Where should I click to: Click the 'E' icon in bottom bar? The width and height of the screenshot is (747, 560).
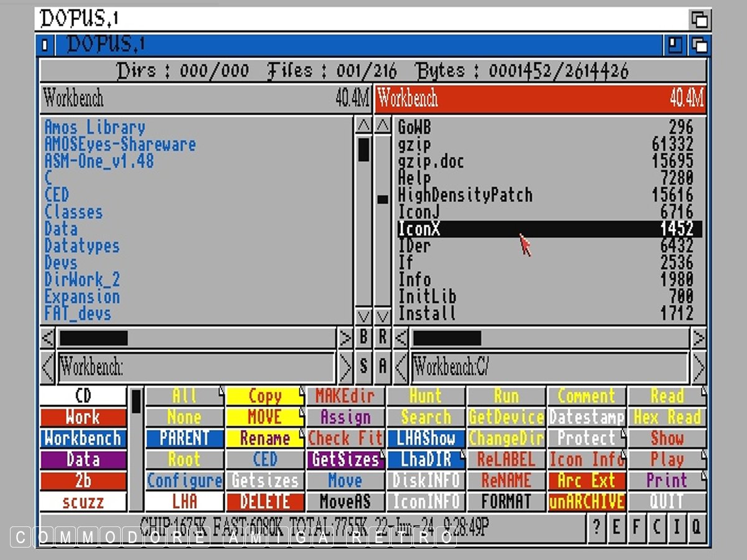pyautogui.click(x=616, y=527)
